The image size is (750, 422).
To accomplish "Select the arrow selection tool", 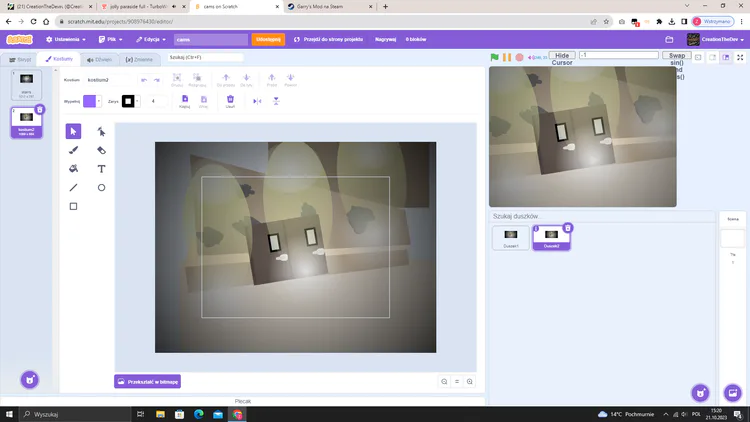I will tap(73, 131).
